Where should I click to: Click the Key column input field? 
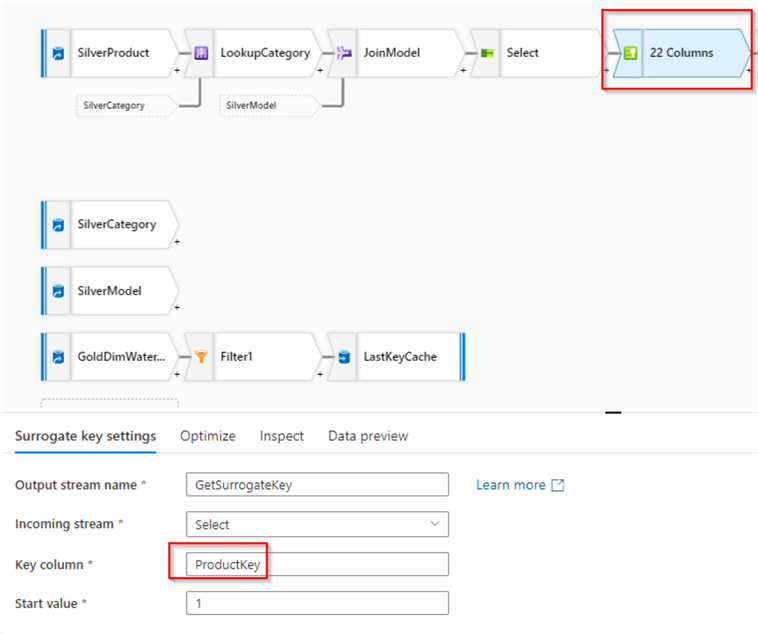click(x=317, y=564)
